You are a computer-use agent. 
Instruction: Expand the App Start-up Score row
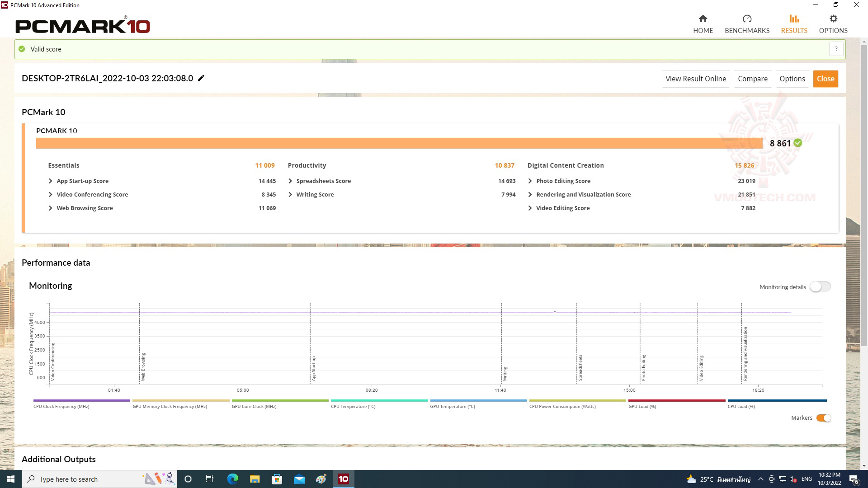click(x=50, y=181)
